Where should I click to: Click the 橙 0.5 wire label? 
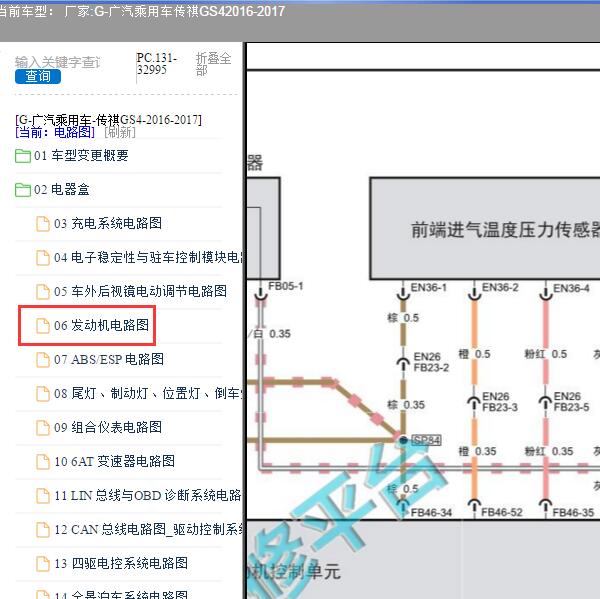[474, 354]
